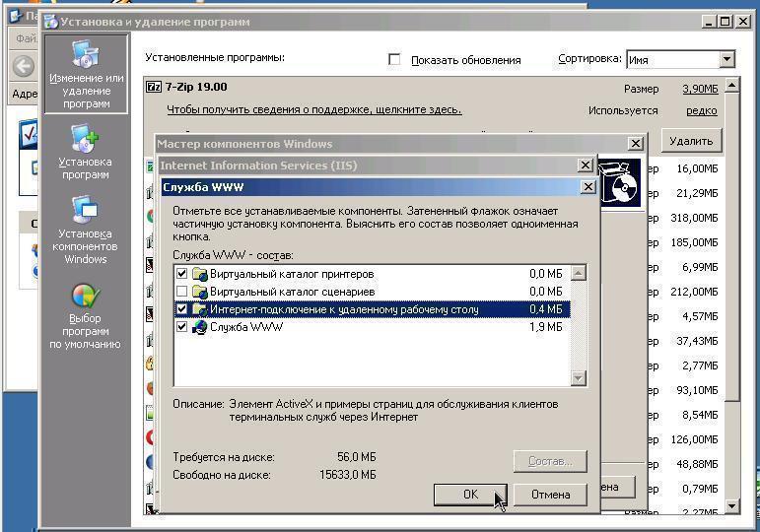The height and width of the screenshot is (532, 760).
Task: Open Установка программ sidebar icon
Action: coord(86,138)
